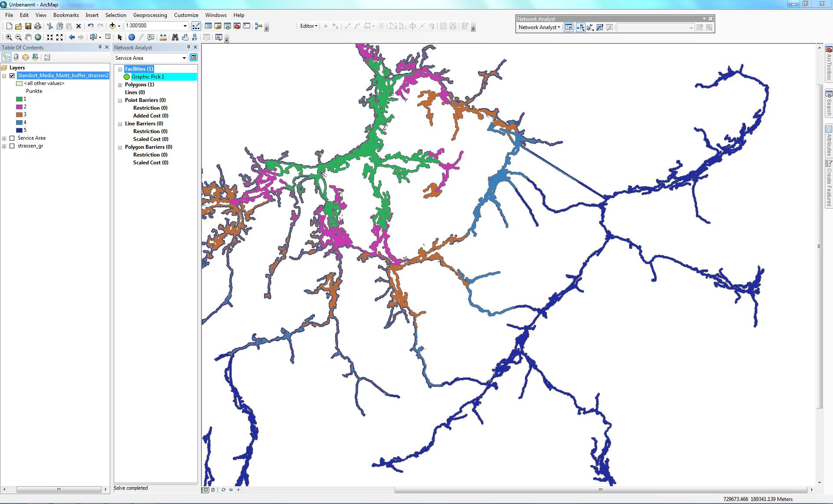The image size is (833, 504).
Task: Click the Full Extent globe icon
Action: coord(38,37)
